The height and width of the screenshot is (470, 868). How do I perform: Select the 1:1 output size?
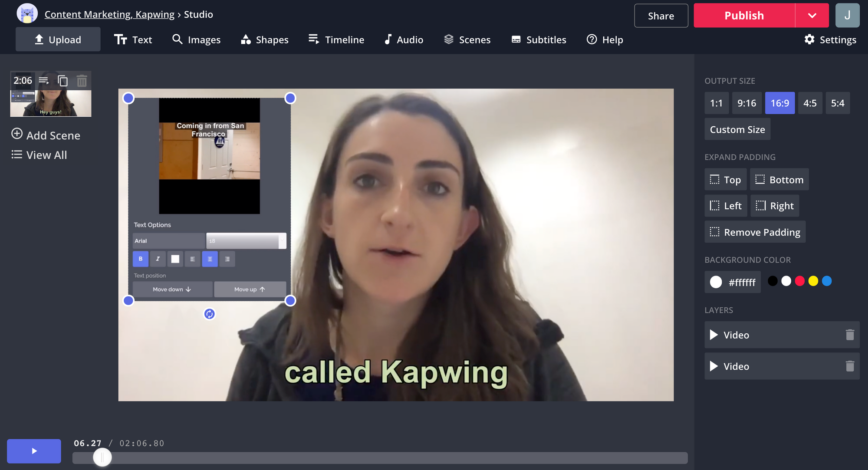[716, 103]
